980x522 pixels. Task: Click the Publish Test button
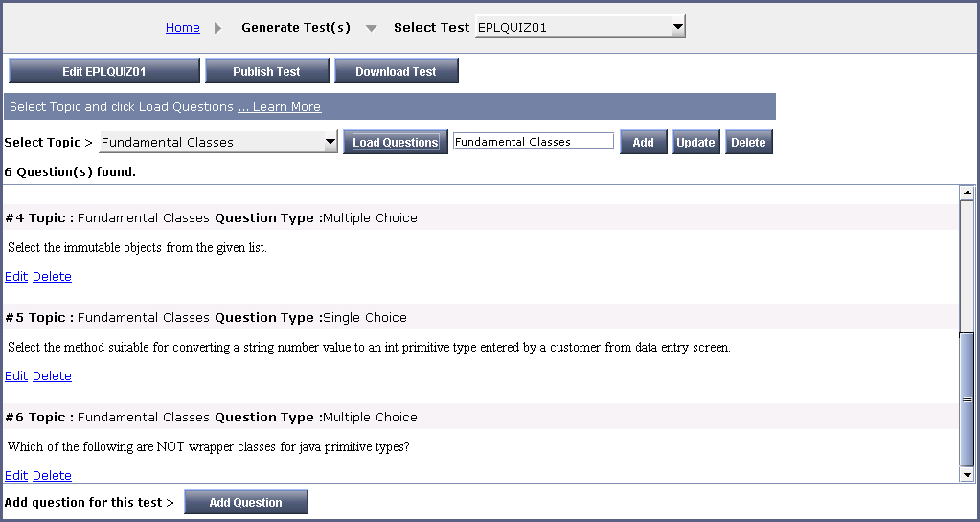click(x=267, y=71)
